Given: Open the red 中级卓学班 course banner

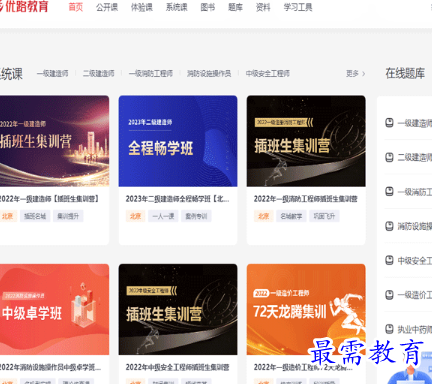Looking at the screenshot, I should (54, 309).
